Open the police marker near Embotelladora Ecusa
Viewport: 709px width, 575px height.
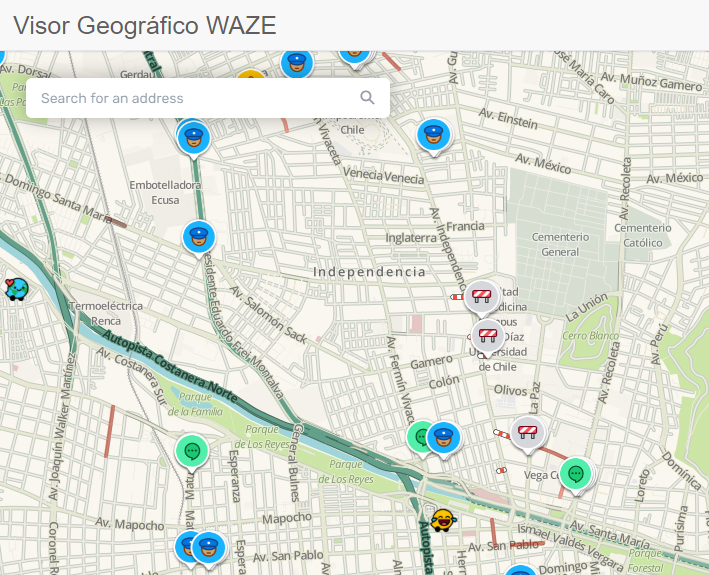pyautogui.click(x=194, y=138)
